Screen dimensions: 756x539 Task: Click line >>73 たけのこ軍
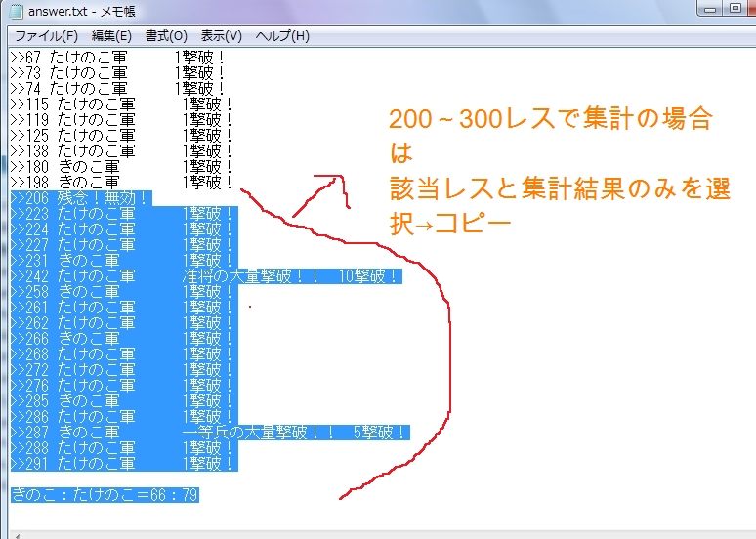coord(117,73)
